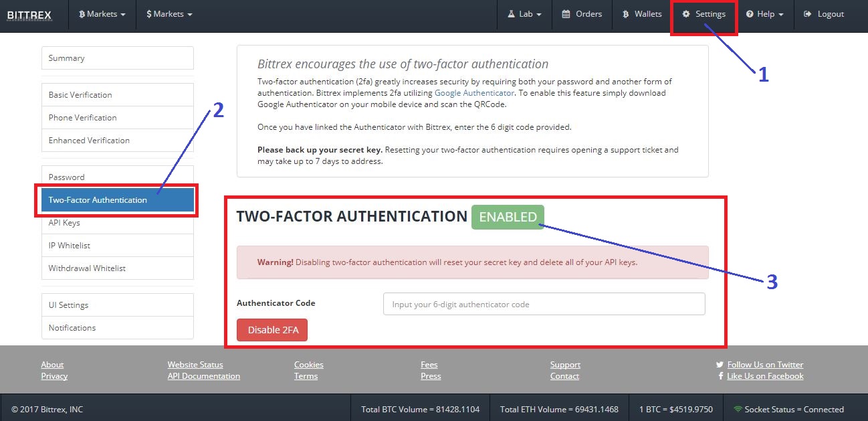The width and height of the screenshot is (868, 421).
Task: Click the Help question mark icon
Action: (x=750, y=14)
